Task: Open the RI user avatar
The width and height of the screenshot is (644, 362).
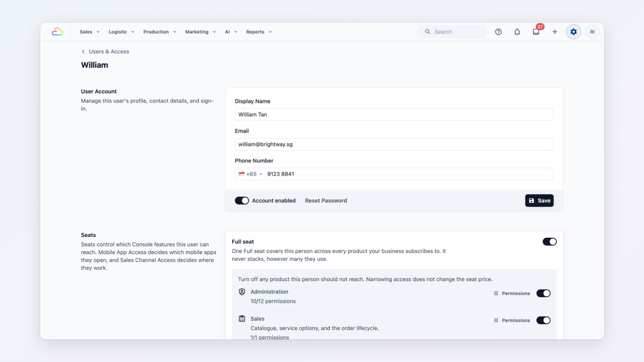Action: (592, 32)
